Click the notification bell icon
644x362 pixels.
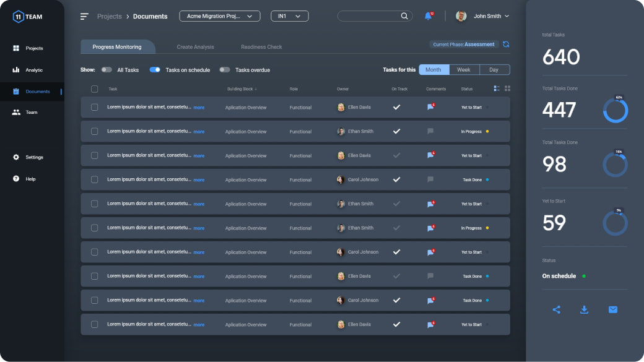[x=428, y=16]
